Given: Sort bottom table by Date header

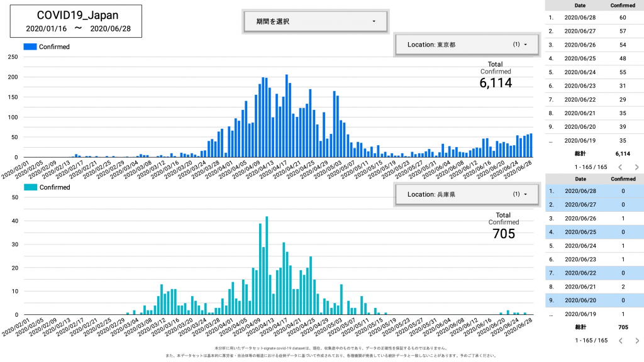Looking at the screenshot, I should tap(580, 179).
